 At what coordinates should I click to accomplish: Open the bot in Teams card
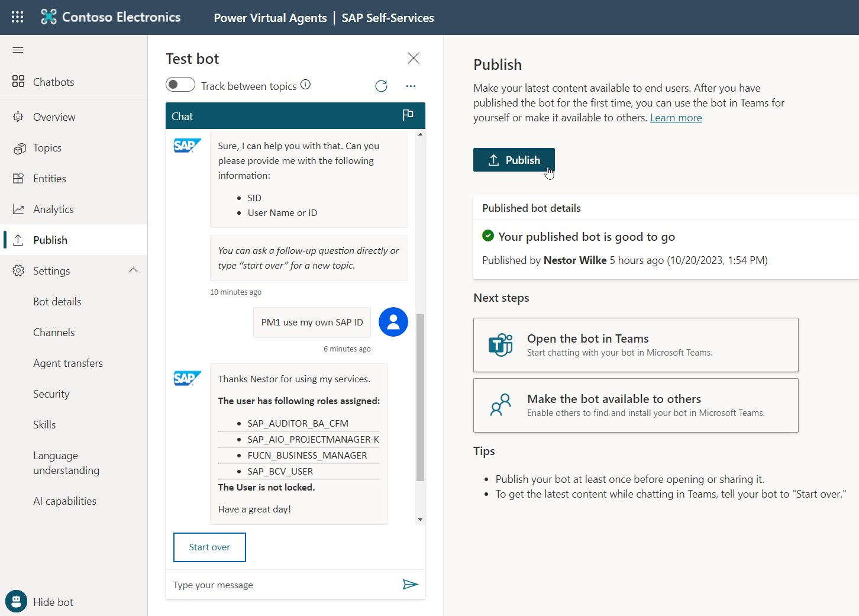point(636,345)
